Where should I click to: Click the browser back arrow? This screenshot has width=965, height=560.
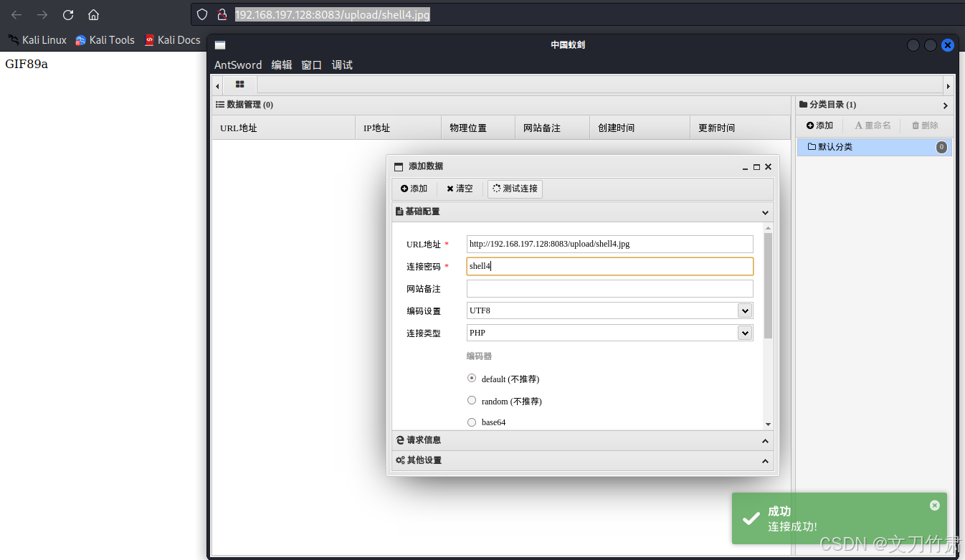click(16, 14)
